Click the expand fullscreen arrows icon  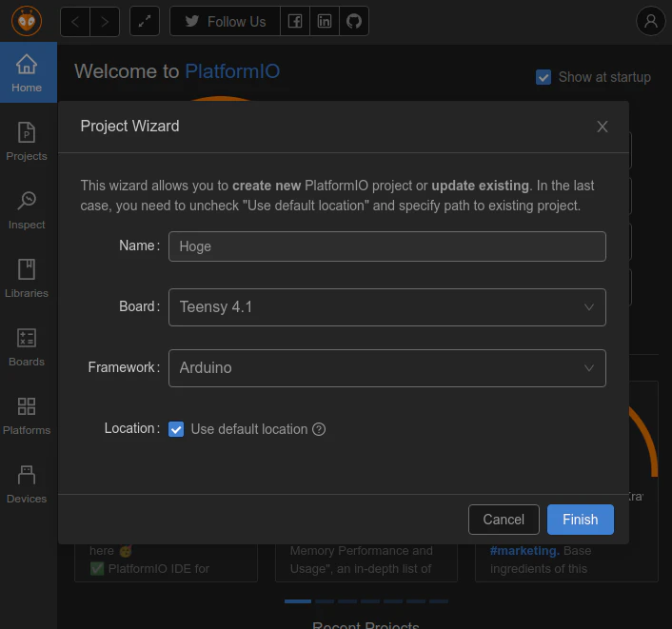(x=145, y=21)
